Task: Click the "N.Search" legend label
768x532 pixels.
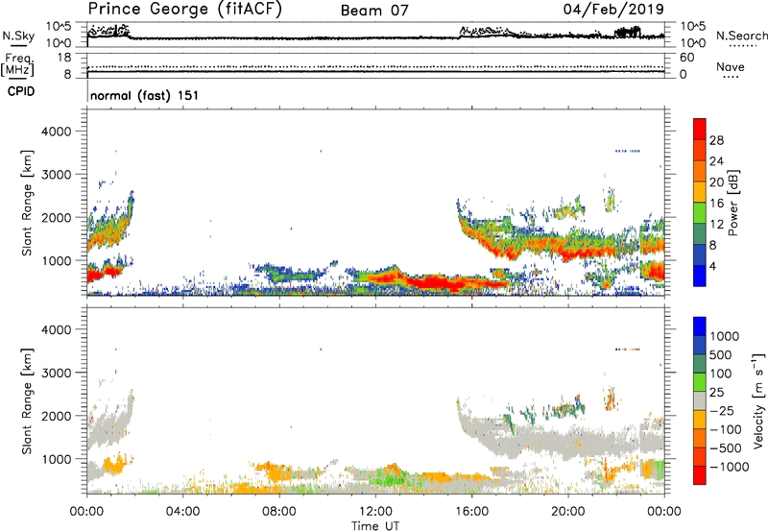Action: (x=742, y=36)
